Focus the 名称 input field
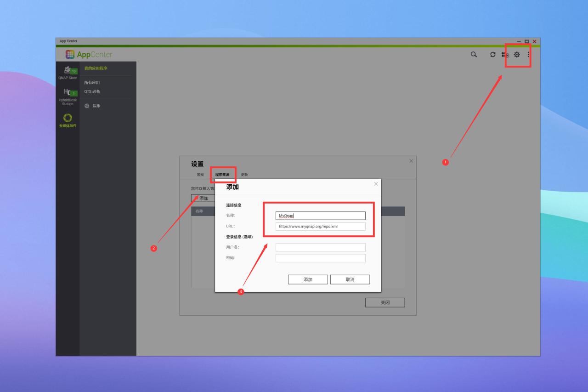588x392 pixels. tap(321, 216)
